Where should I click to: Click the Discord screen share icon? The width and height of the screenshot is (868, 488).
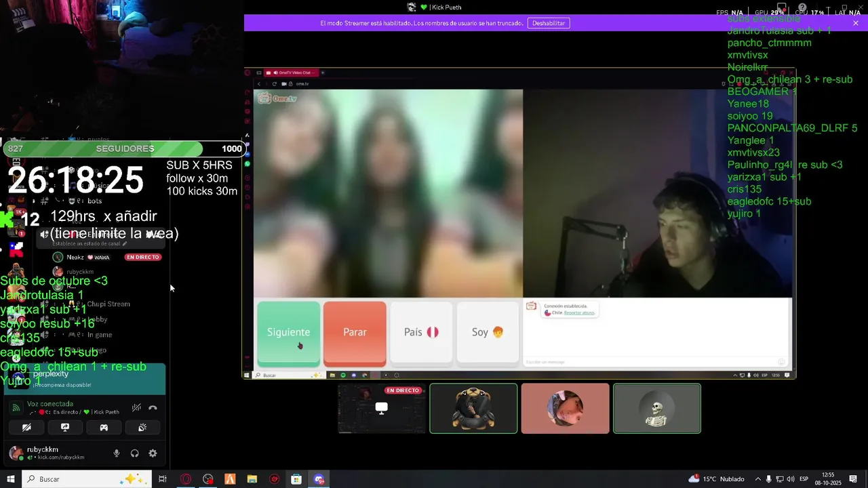click(x=65, y=428)
